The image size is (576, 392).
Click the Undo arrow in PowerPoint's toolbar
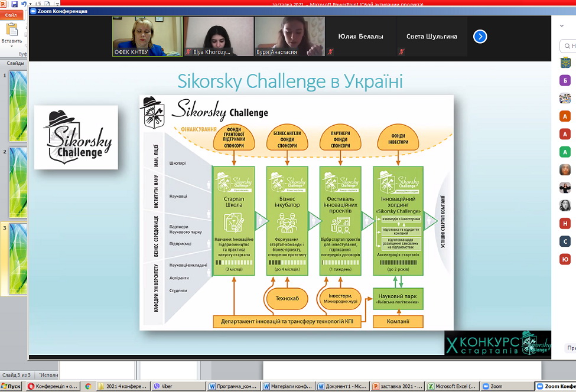pyautogui.click(x=24, y=4)
